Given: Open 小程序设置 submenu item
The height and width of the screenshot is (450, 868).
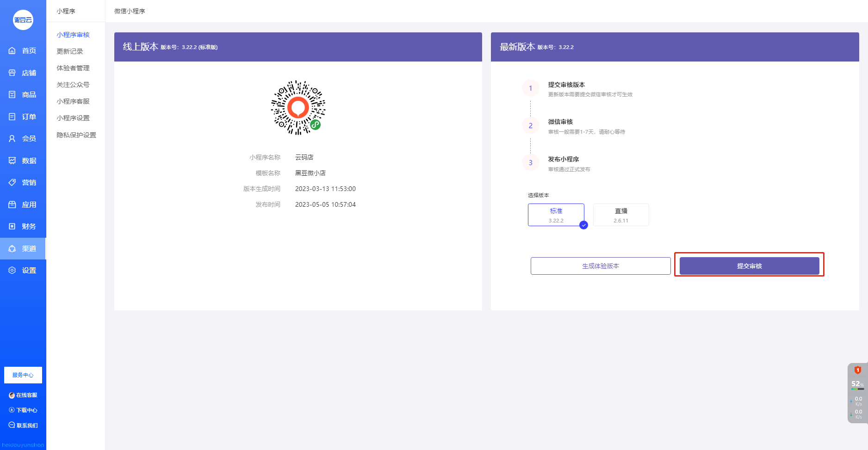Looking at the screenshot, I should (73, 118).
